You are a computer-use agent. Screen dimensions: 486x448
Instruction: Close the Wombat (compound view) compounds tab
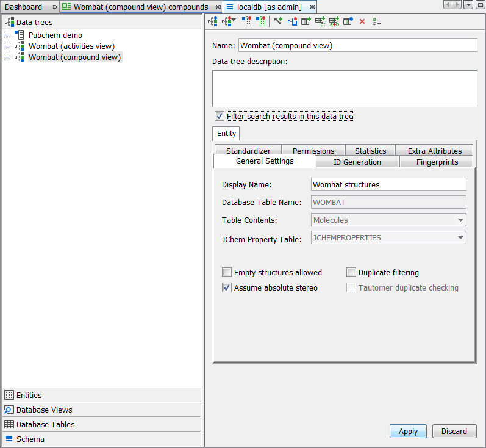tap(218, 7)
